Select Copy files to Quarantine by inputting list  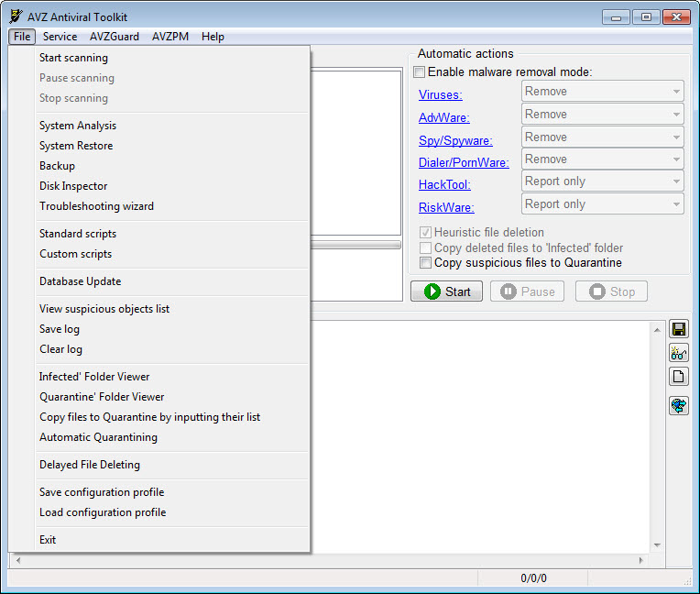pos(172,417)
